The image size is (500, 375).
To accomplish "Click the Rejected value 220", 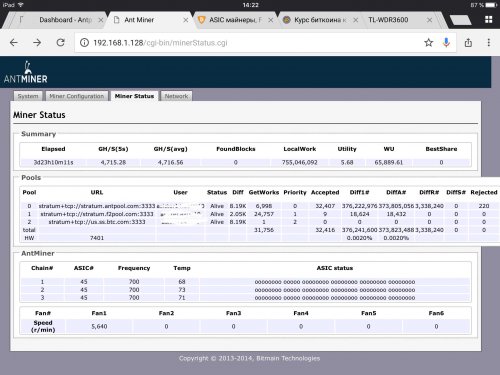I will pyautogui.click(x=484, y=206).
